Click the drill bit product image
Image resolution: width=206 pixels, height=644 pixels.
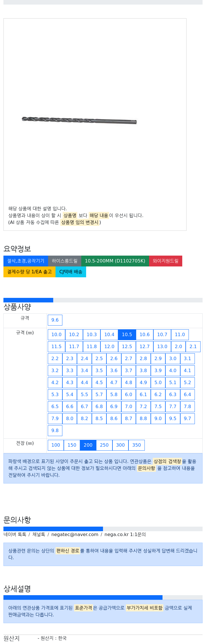79,120
